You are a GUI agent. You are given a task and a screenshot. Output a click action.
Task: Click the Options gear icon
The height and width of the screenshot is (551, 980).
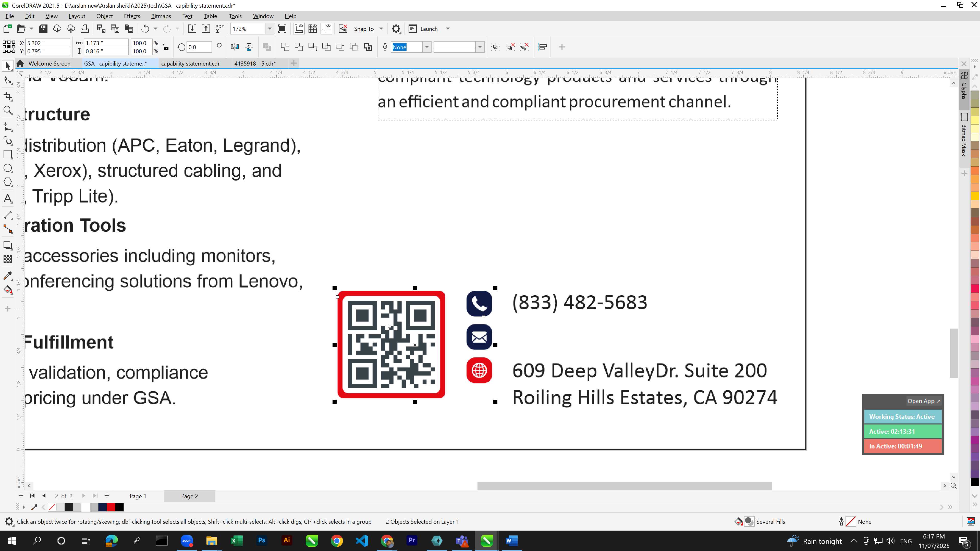[x=396, y=29]
